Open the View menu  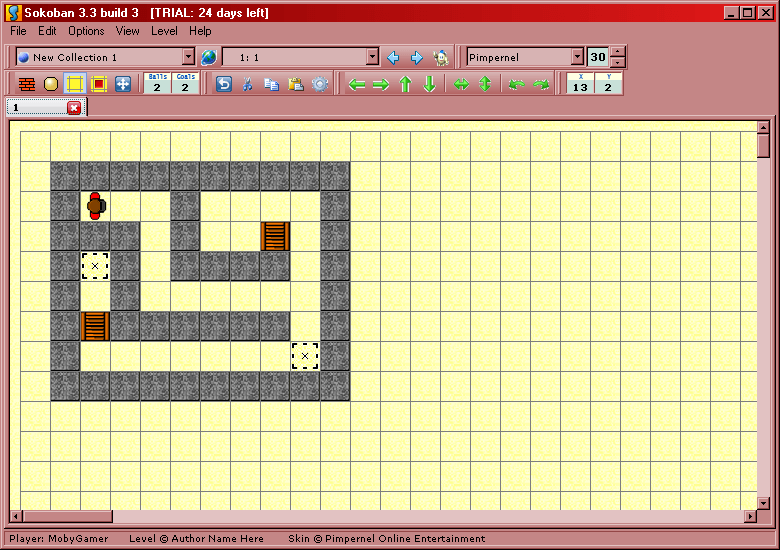coord(127,31)
